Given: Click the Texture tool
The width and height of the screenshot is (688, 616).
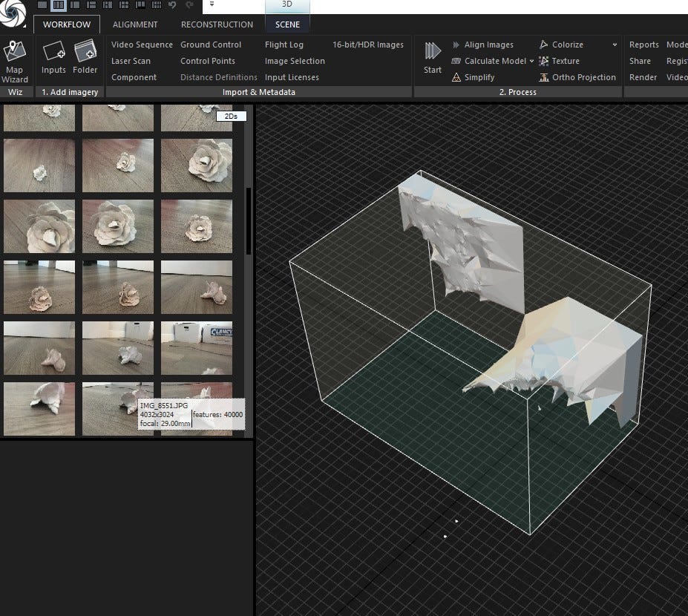Looking at the screenshot, I should click(560, 61).
